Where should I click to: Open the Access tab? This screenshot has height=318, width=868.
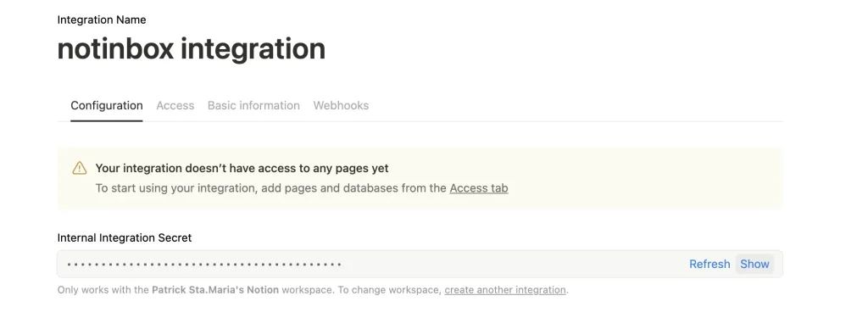(x=175, y=105)
